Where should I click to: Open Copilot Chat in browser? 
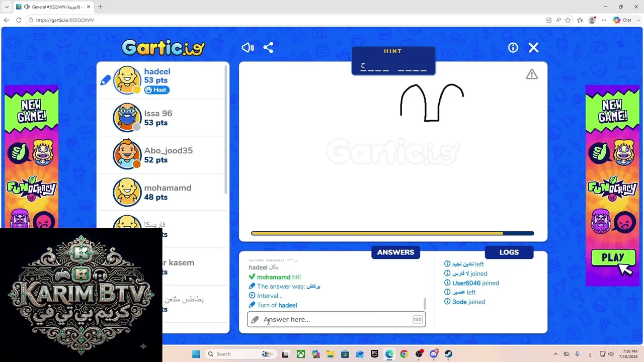(622, 20)
